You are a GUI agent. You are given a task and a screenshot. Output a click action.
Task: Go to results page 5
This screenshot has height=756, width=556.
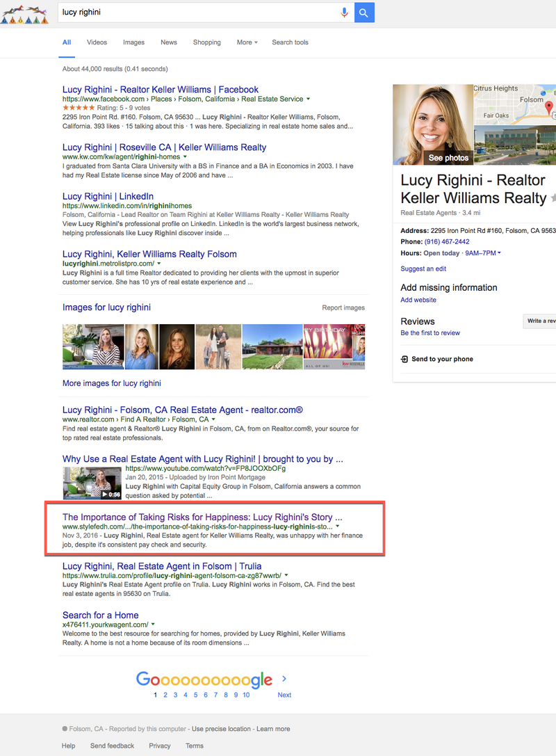pyautogui.click(x=195, y=695)
